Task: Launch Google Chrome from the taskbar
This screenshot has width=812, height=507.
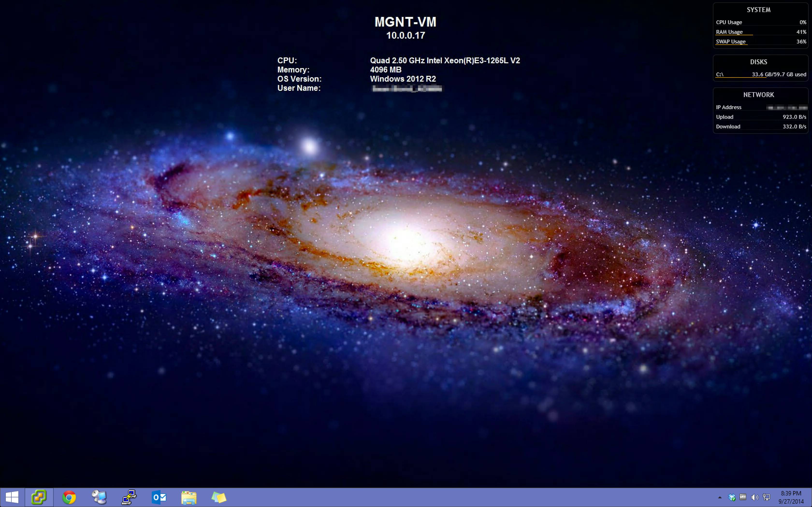Action: 69,497
